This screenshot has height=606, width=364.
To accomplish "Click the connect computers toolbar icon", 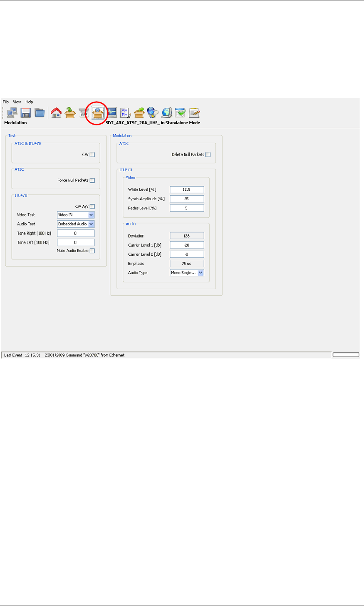I will [12, 112].
